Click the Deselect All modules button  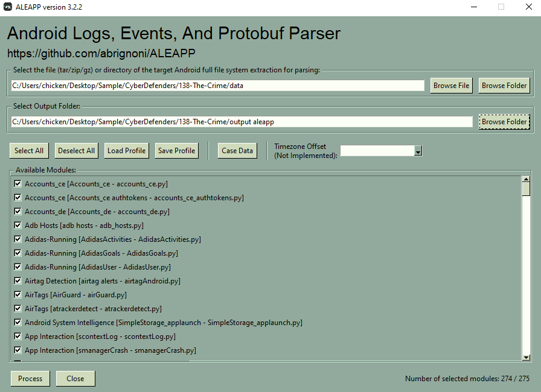coord(76,151)
